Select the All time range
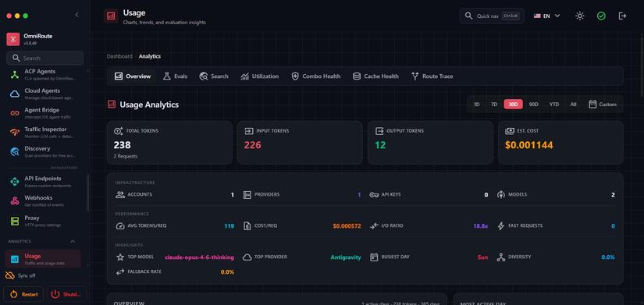 (573, 105)
